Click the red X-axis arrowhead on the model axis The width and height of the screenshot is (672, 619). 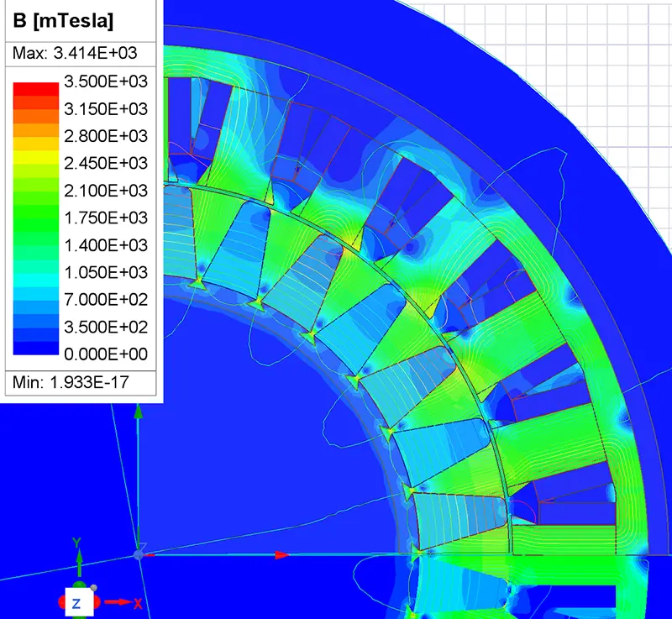281,555
